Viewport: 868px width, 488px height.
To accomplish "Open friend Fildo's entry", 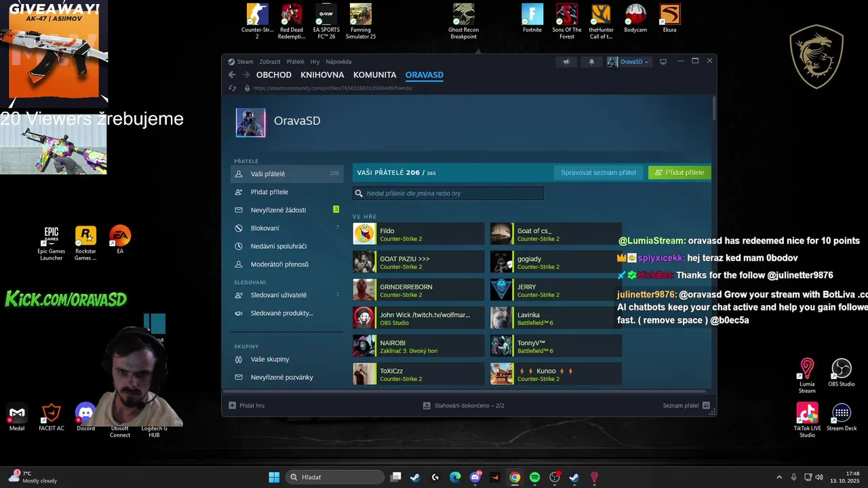I will pos(418,234).
